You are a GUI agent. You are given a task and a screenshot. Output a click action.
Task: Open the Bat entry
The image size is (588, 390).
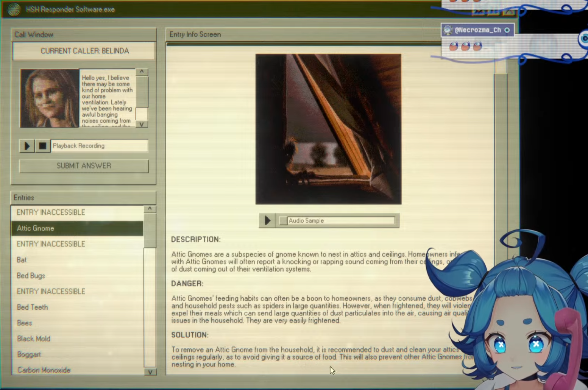pyautogui.click(x=77, y=260)
